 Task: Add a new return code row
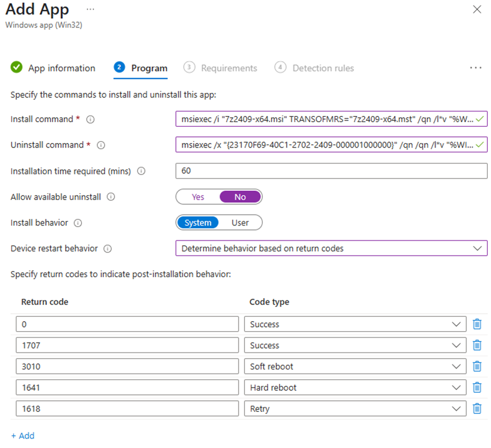tap(22, 435)
